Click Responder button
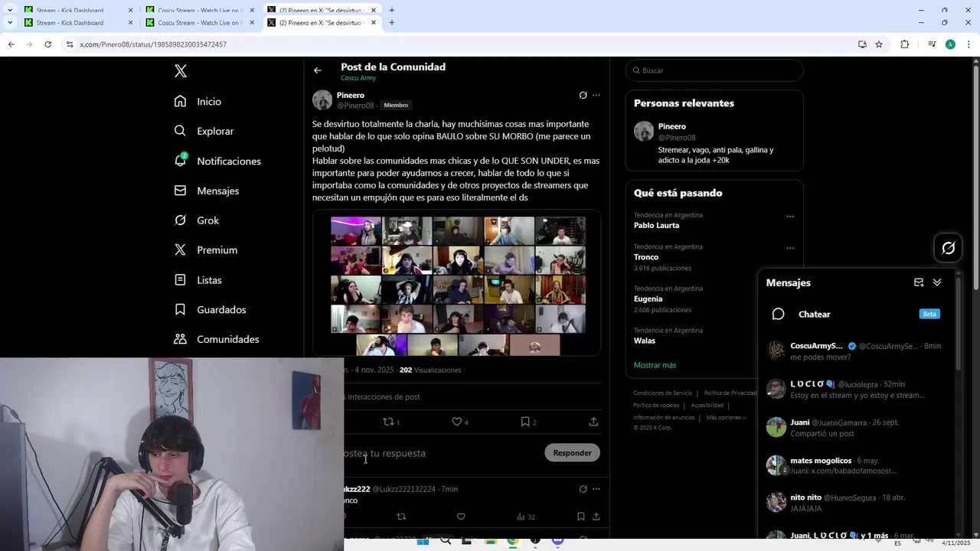The width and height of the screenshot is (980, 551). click(572, 453)
